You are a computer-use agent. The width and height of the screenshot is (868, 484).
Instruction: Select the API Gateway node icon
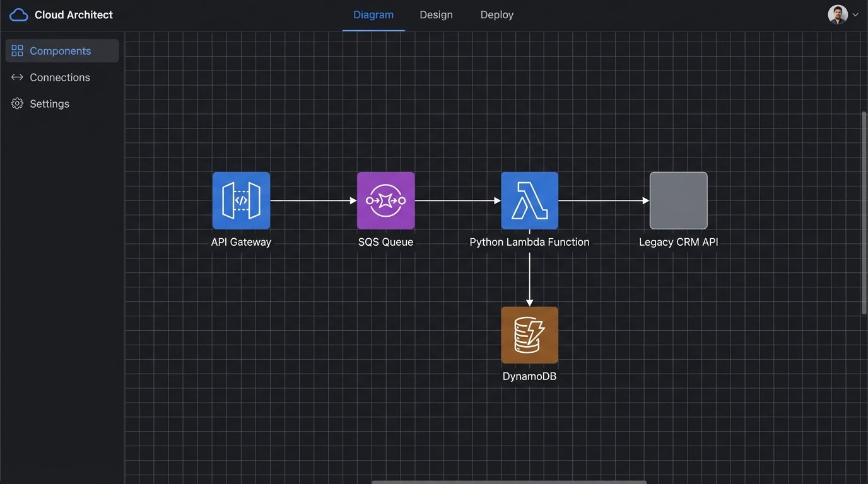click(241, 200)
